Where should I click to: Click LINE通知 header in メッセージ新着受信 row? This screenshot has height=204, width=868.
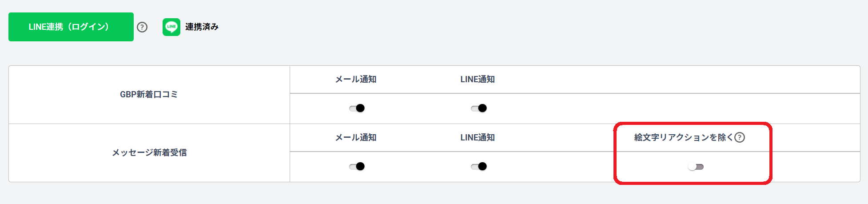point(478,137)
